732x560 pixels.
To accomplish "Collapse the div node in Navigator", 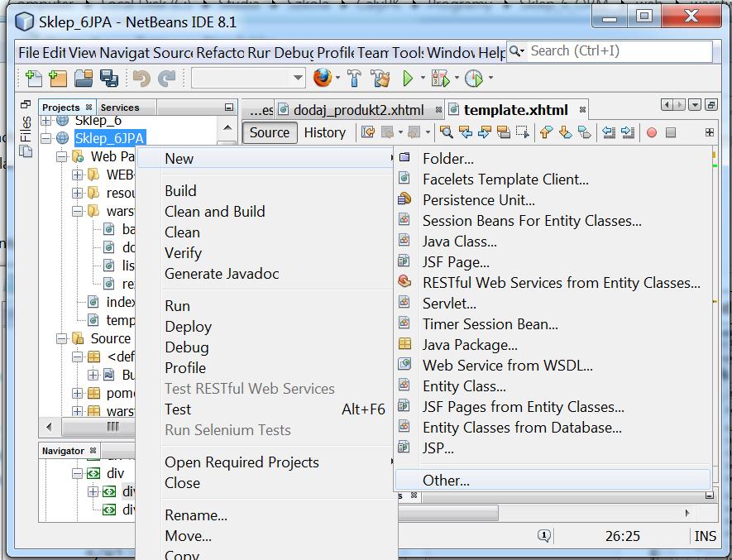I will [77, 474].
